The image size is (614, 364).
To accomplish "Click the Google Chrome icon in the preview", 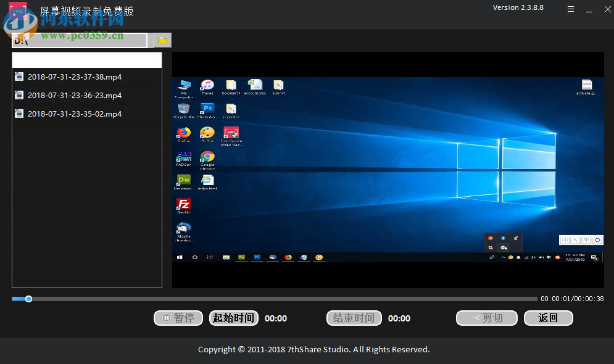I will [207, 157].
